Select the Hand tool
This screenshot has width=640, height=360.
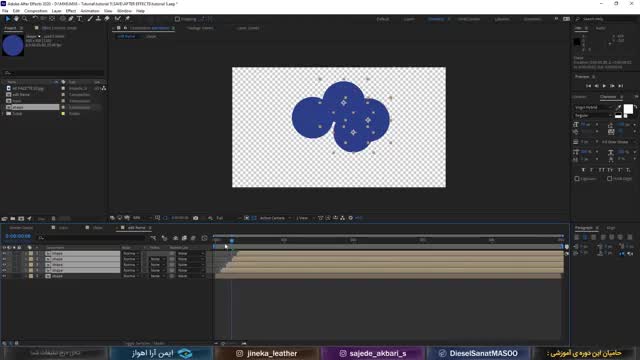point(16,19)
